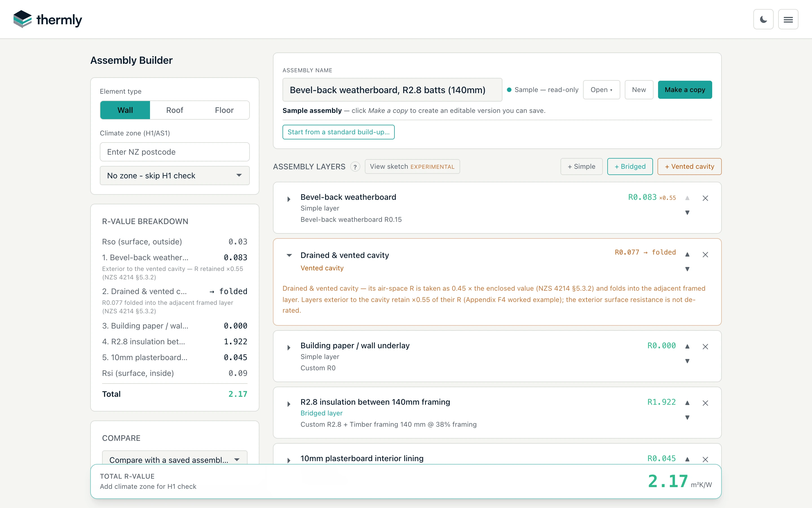Remove Building paper / wall underlay layer

coord(705,347)
